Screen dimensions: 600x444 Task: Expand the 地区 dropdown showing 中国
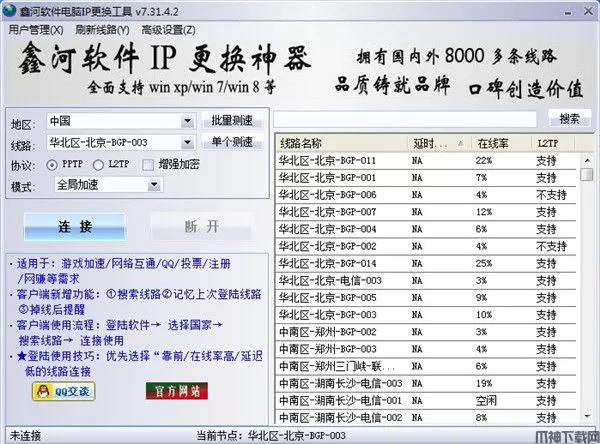(x=187, y=121)
